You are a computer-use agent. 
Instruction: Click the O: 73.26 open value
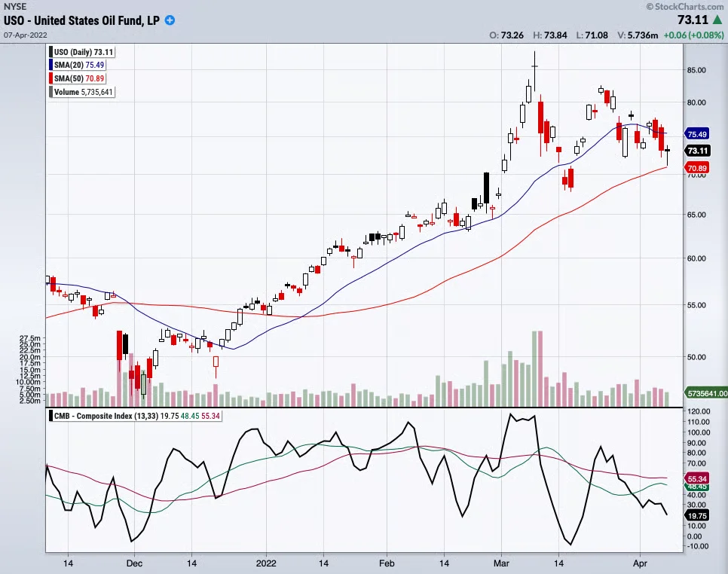[506, 35]
